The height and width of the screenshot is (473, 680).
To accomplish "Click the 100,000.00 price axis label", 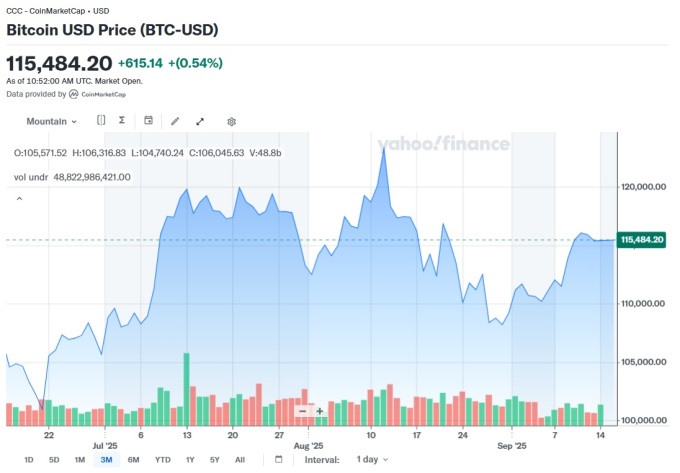I will click(644, 420).
